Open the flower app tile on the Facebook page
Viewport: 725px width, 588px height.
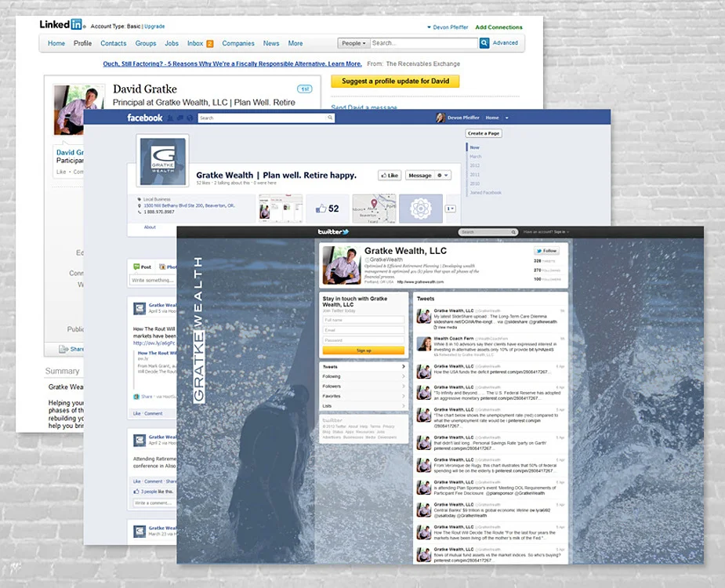click(421, 209)
